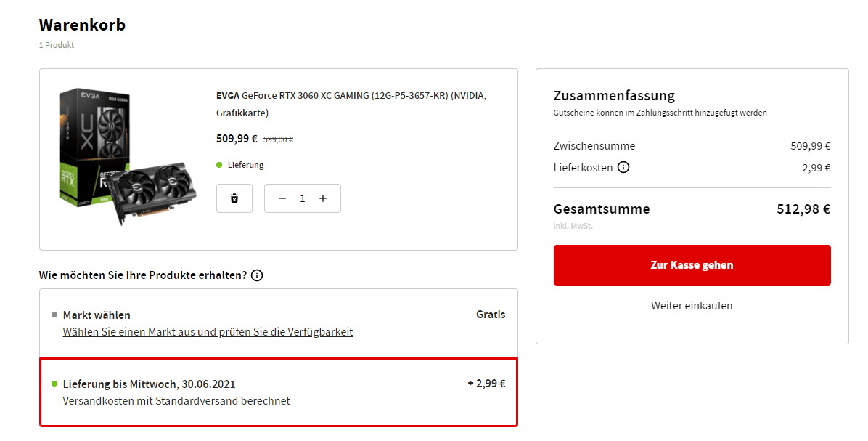Click the Zwischensumme amount 509,99 €
Image resolution: width=868 pixels, height=441 pixels.
[811, 146]
